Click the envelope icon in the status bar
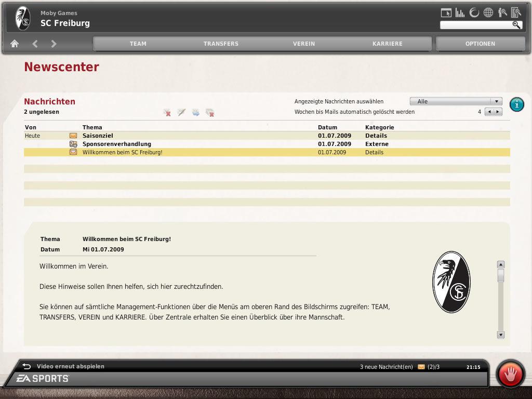 point(421,367)
